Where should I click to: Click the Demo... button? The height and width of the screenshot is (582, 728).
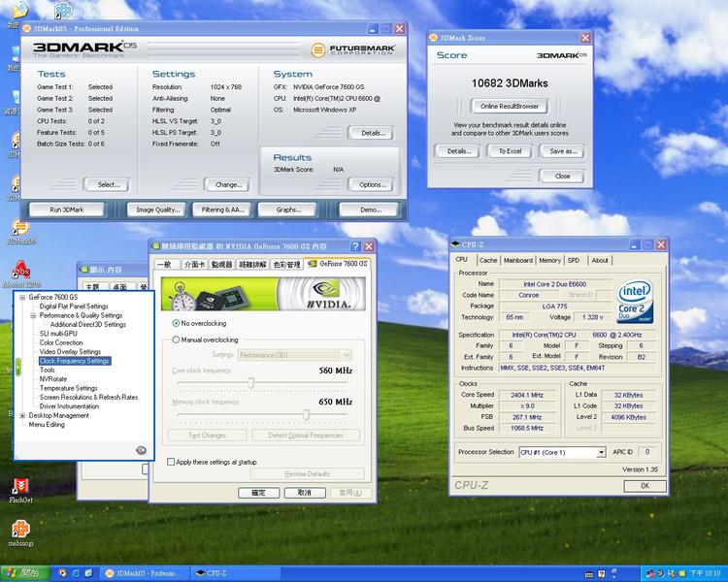(x=370, y=210)
